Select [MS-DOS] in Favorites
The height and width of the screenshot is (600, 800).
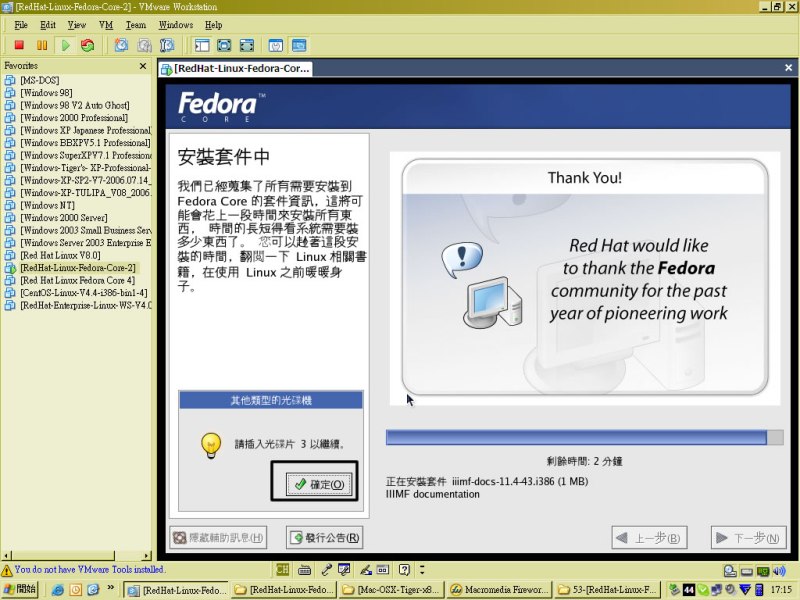39,80
